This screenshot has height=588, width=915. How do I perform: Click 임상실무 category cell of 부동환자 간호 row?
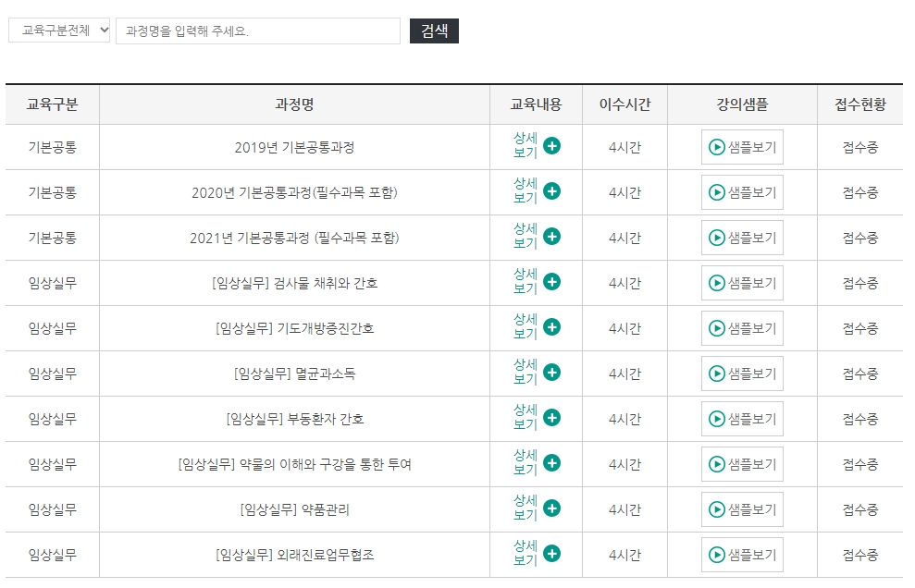pyautogui.click(x=53, y=420)
